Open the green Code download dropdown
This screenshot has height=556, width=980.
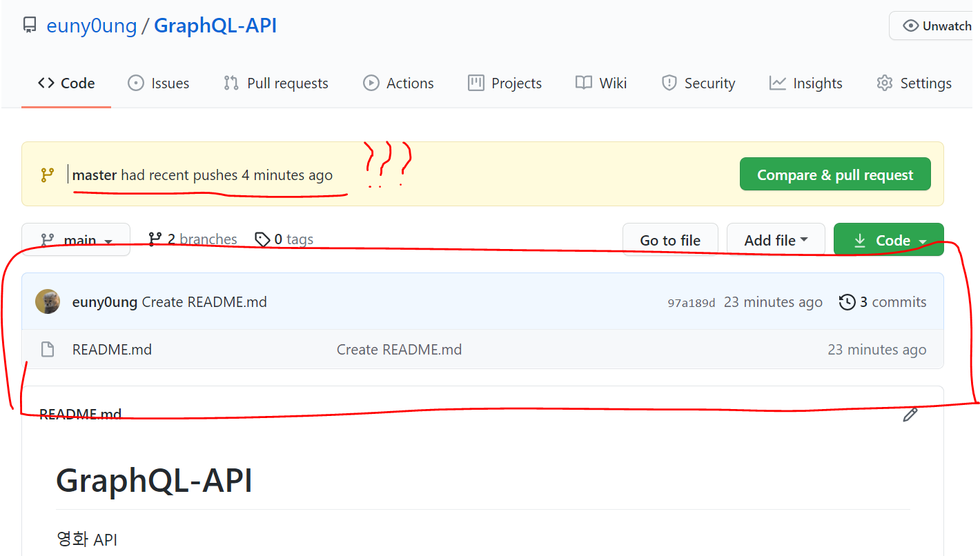pos(888,240)
